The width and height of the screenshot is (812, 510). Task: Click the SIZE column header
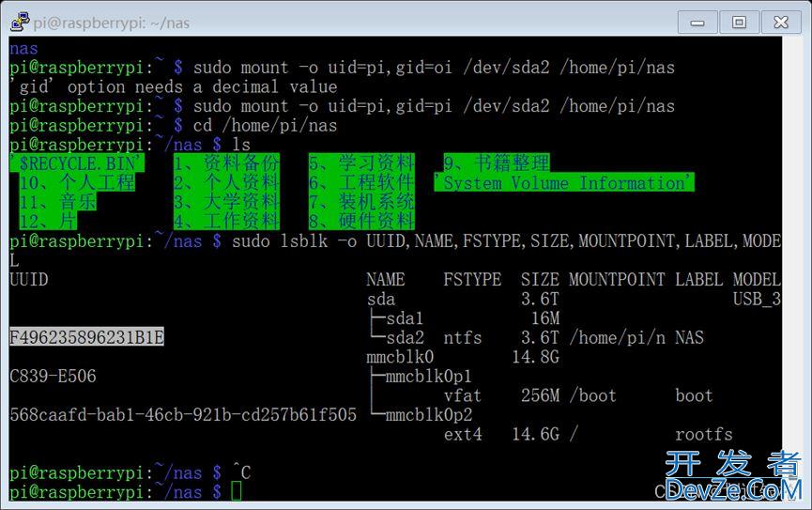(x=540, y=279)
